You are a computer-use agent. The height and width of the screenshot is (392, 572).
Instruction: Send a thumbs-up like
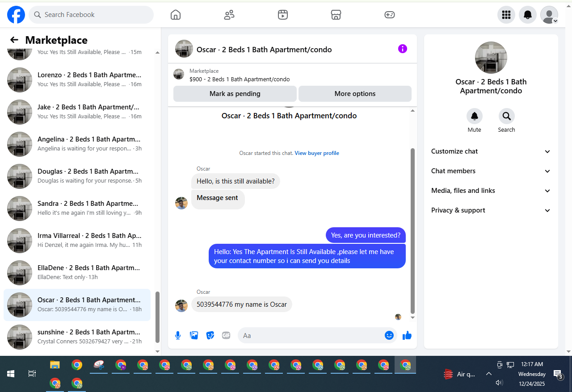coord(407,335)
